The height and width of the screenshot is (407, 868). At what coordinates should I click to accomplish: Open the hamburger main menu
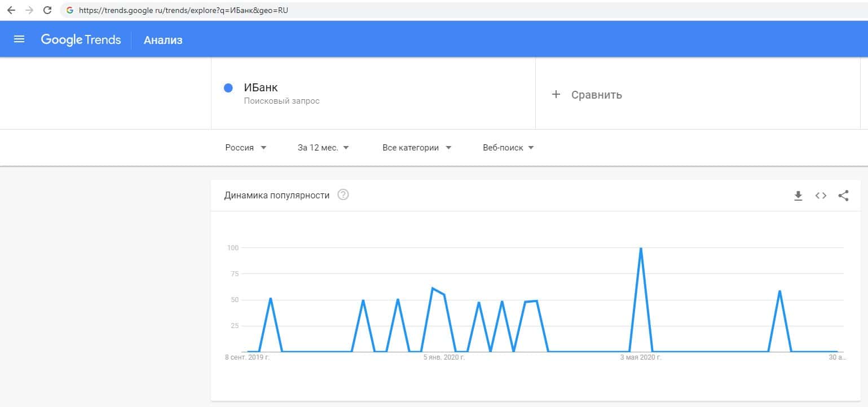19,39
